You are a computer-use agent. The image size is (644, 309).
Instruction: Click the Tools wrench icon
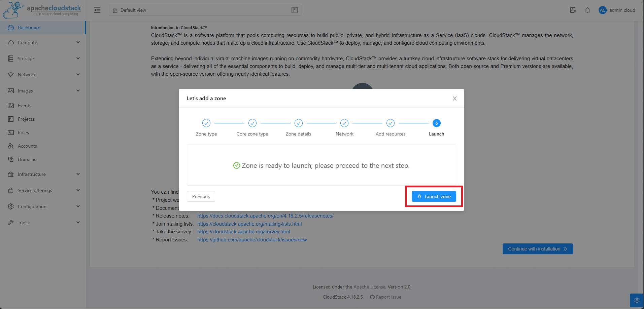11,223
